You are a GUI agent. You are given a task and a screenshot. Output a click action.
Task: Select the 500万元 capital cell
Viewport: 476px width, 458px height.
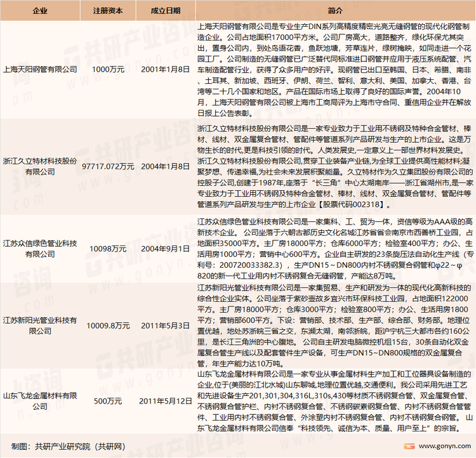click(x=108, y=401)
